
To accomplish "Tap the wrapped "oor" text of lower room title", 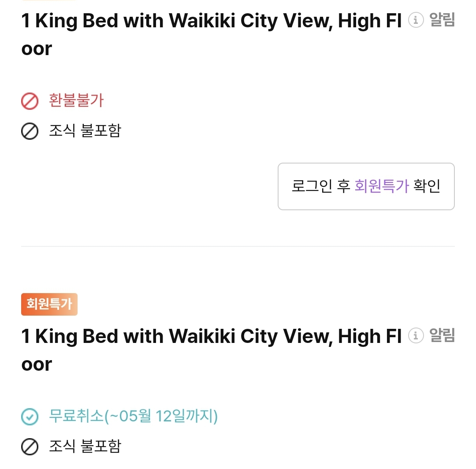I will pyautogui.click(x=37, y=365).
